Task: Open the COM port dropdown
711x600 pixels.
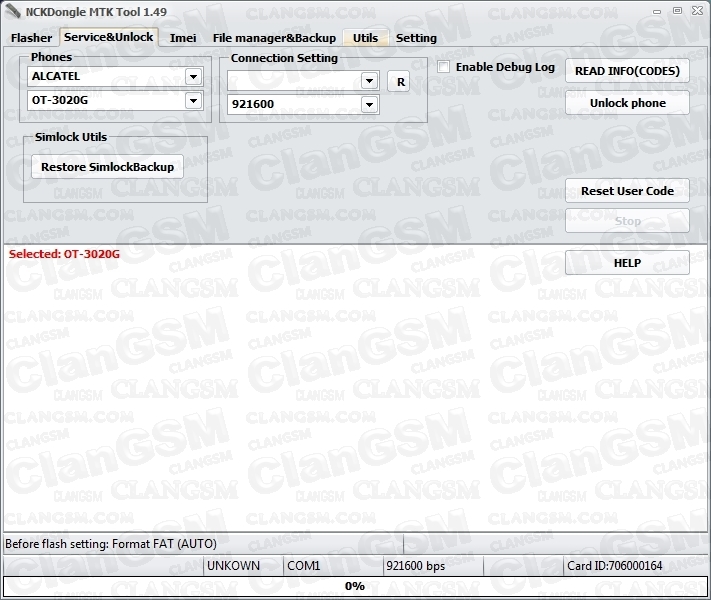Action: tap(370, 81)
